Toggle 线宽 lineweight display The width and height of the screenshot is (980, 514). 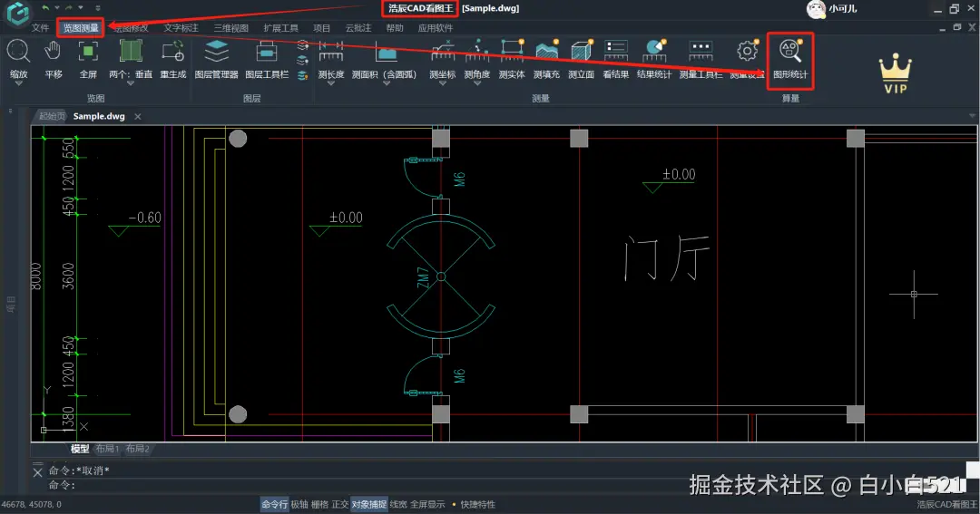tap(398, 504)
